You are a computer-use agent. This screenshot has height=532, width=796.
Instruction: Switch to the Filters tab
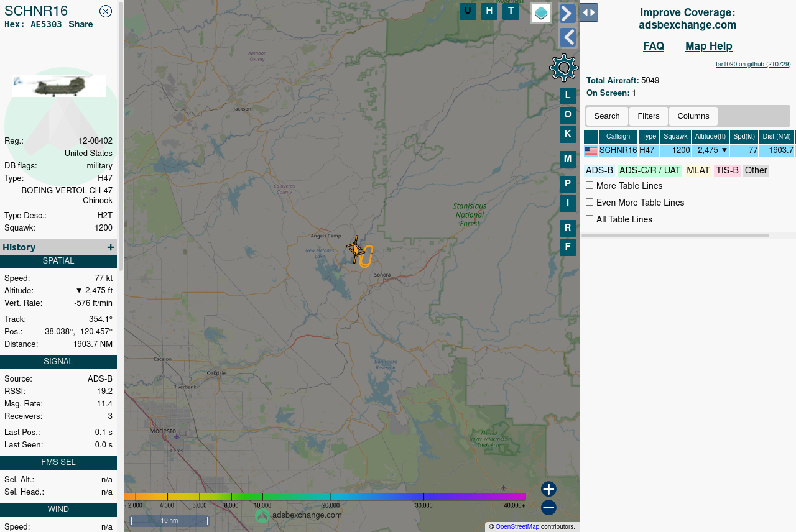click(x=649, y=116)
